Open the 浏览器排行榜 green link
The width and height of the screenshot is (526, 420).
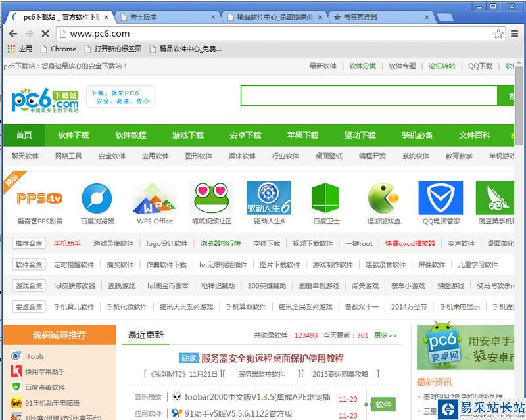click(220, 244)
